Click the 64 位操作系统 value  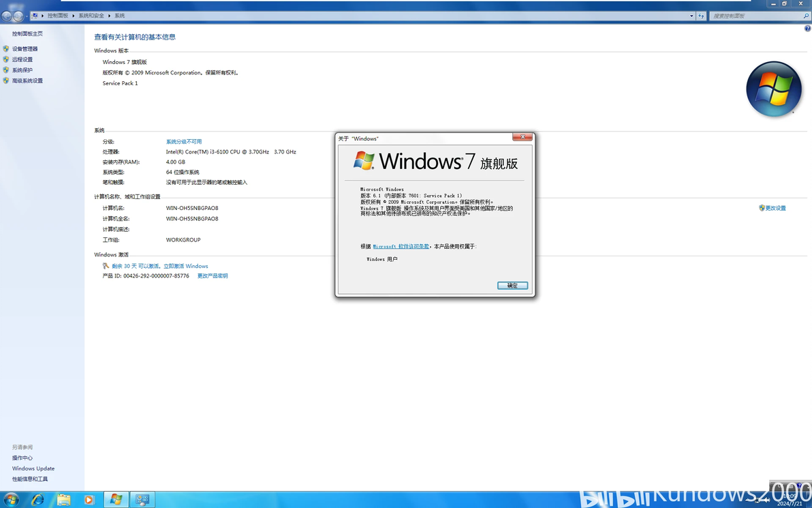tap(183, 172)
